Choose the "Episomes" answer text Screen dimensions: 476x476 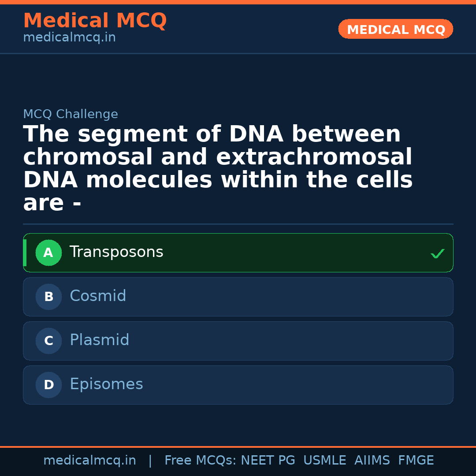point(106,384)
